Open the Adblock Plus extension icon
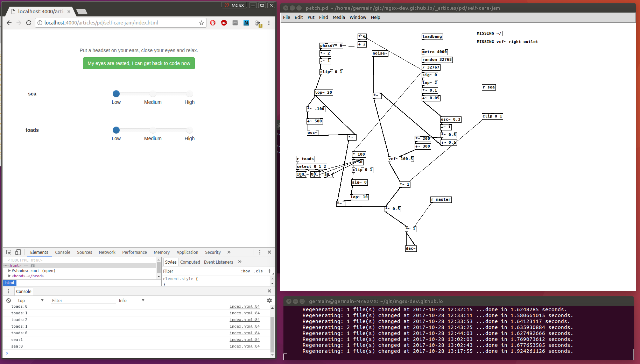The width and height of the screenshot is (640, 364). pos(224,23)
